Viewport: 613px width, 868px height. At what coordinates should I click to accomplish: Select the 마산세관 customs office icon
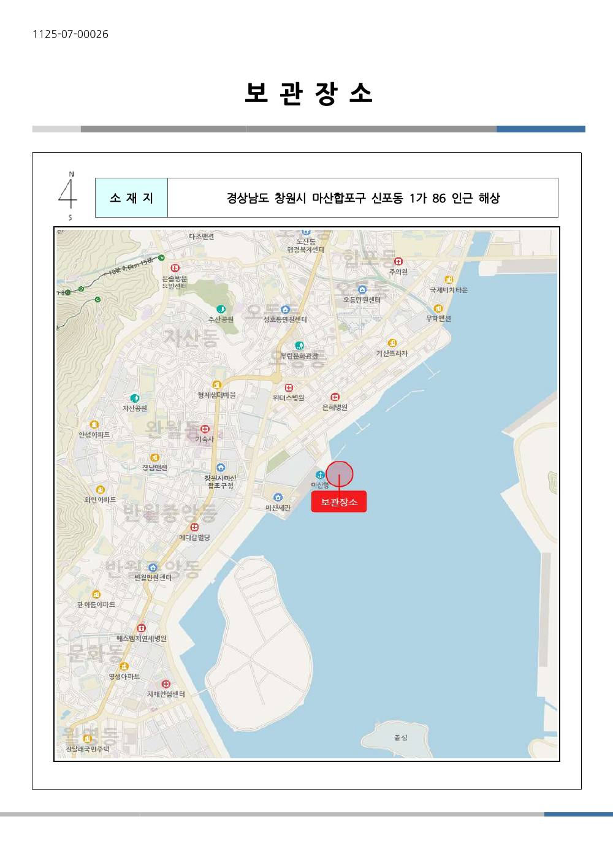[x=278, y=498]
